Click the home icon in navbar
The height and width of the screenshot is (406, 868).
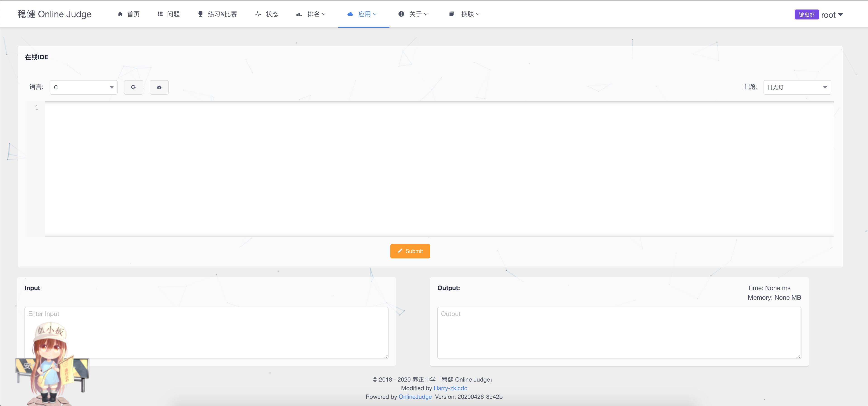click(x=120, y=14)
